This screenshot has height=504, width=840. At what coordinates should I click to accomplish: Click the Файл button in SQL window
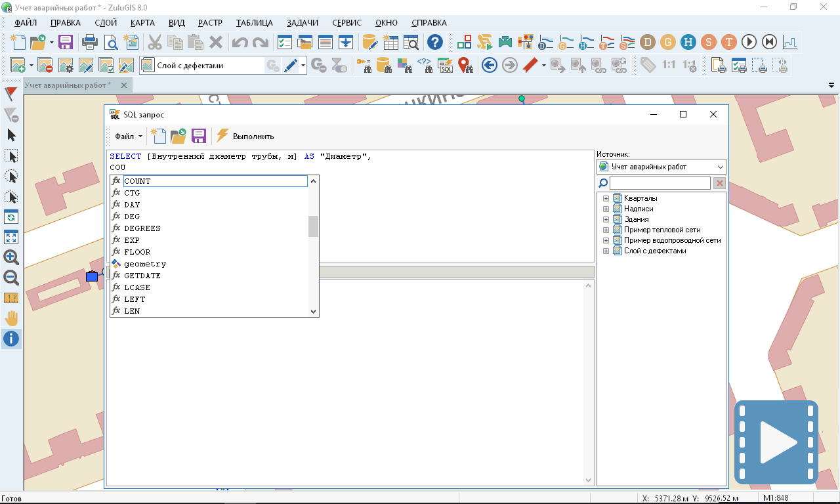pos(128,136)
